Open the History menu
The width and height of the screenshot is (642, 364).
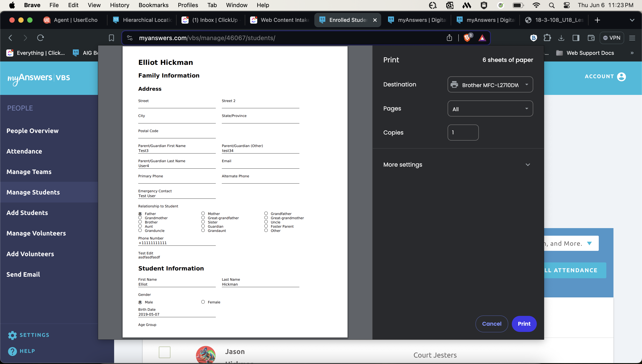click(x=119, y=5)
